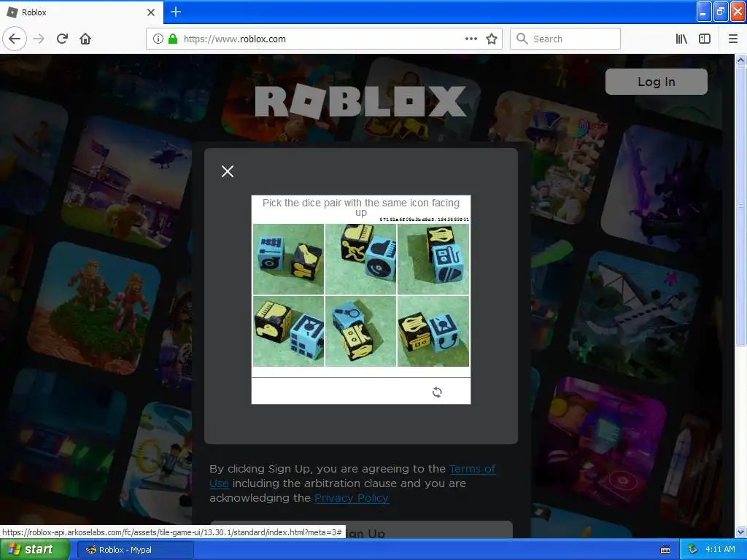The width and height of the screenshot is (747, 560).
Task: Pick the top-middle dice pair image
Action: tap(360, 259)
